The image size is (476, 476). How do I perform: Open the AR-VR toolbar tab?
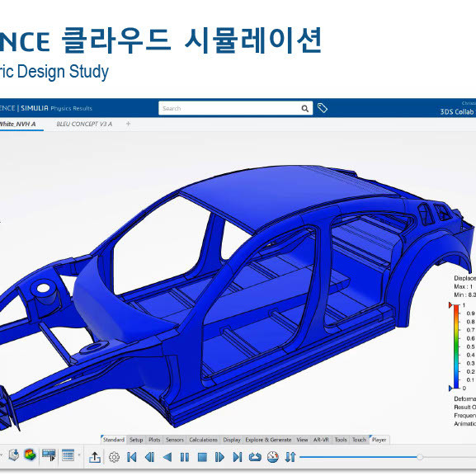tap(321, 440)
